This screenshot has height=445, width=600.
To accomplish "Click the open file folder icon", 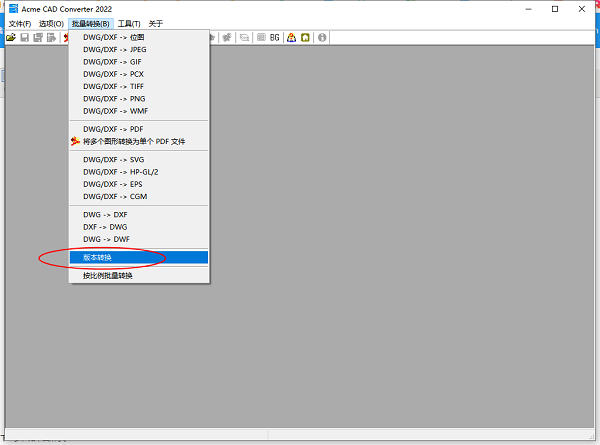I will tap(11, 37).
